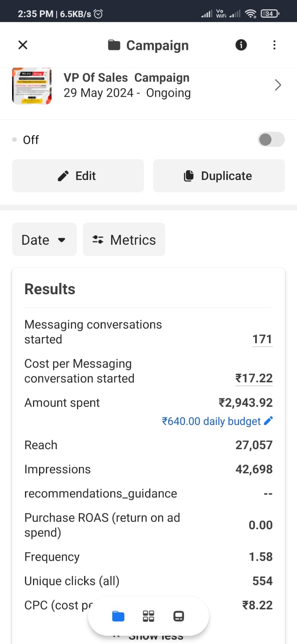This screenshot has height=644, width=297.
Task: Tap folder icon next to Campaign title
Action: [x=114, y=45]
